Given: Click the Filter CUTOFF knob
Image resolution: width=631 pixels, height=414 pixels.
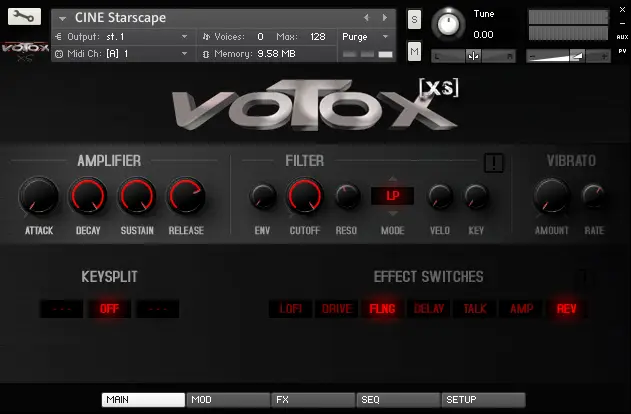Looking at the screenshot, I should click(x=305, y=196).
